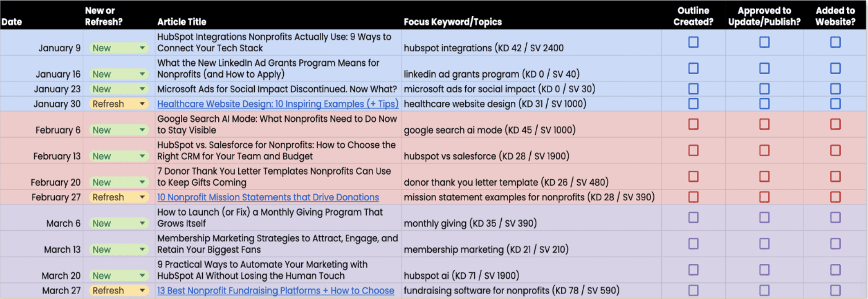Check Added to Website for March 27

coord(835,290)
